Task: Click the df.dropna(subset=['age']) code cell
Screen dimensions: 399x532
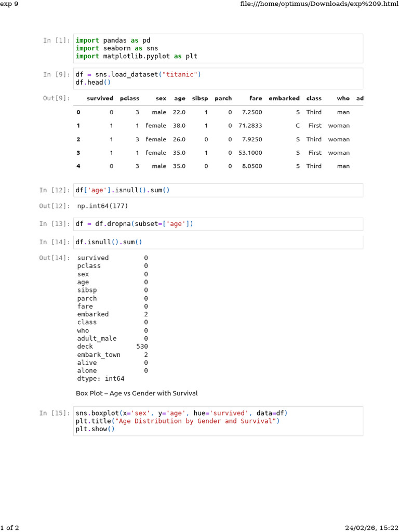Action: tap(218, 224)
